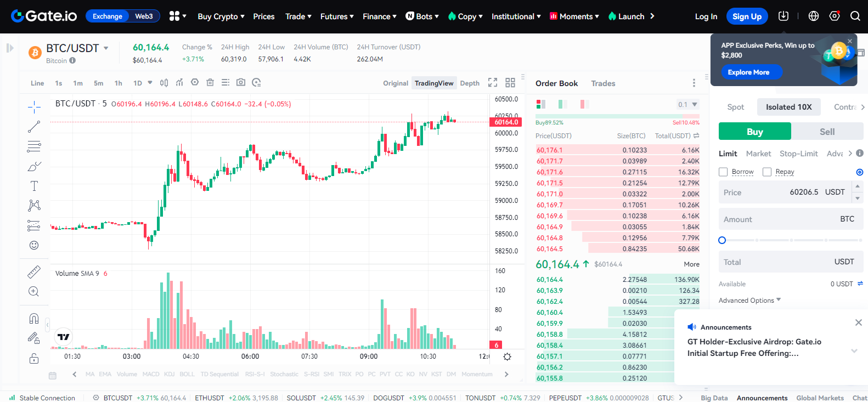Click More in the order book
Screen dimensions: 868x402
(691, 264)
